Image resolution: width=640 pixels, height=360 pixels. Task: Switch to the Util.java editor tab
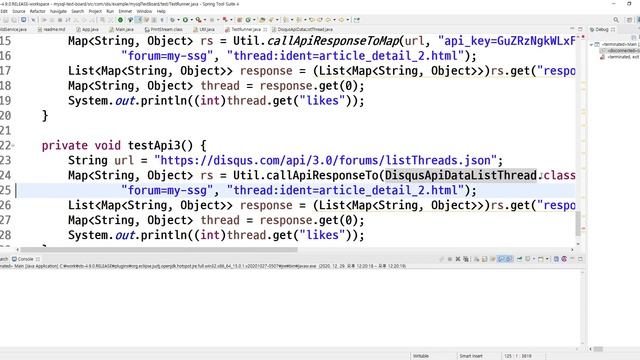click(x=204, y=29)
